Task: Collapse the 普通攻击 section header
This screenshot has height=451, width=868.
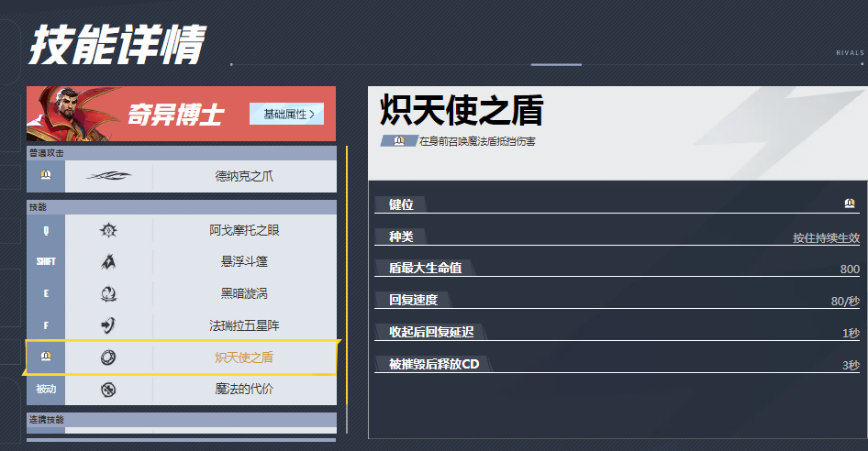Action: coord(182,152)
